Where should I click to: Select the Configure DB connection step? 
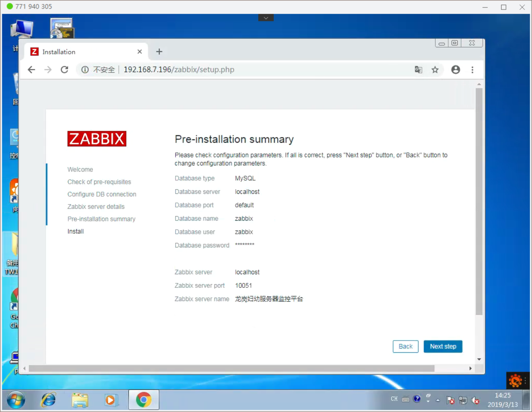point(102,194)
